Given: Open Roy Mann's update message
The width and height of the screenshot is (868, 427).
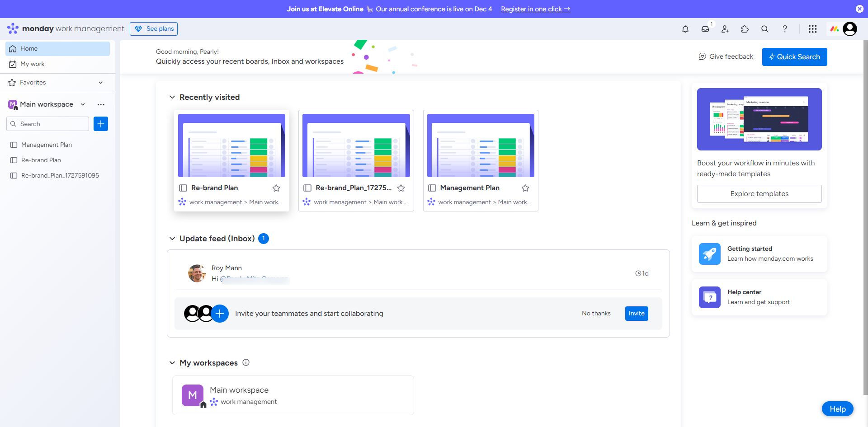Looking at the screenshot, I should coord(418,273).
